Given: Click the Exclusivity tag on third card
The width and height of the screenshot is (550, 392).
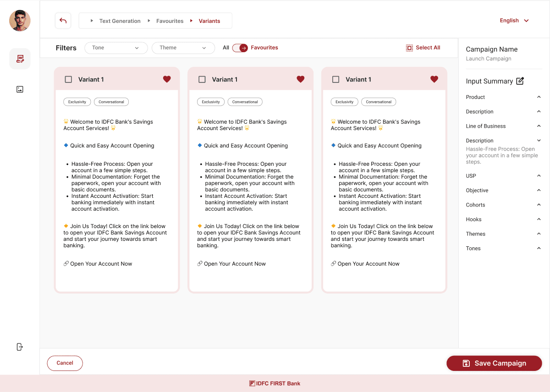Looking at the screenshot, I should click(x=344, y=102).
